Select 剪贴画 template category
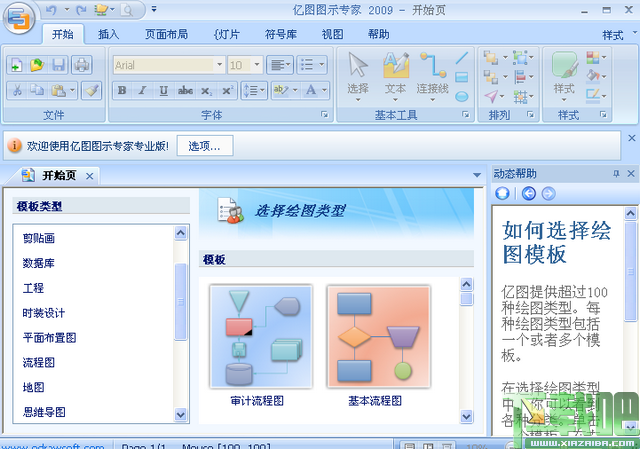 click(39, 238)
